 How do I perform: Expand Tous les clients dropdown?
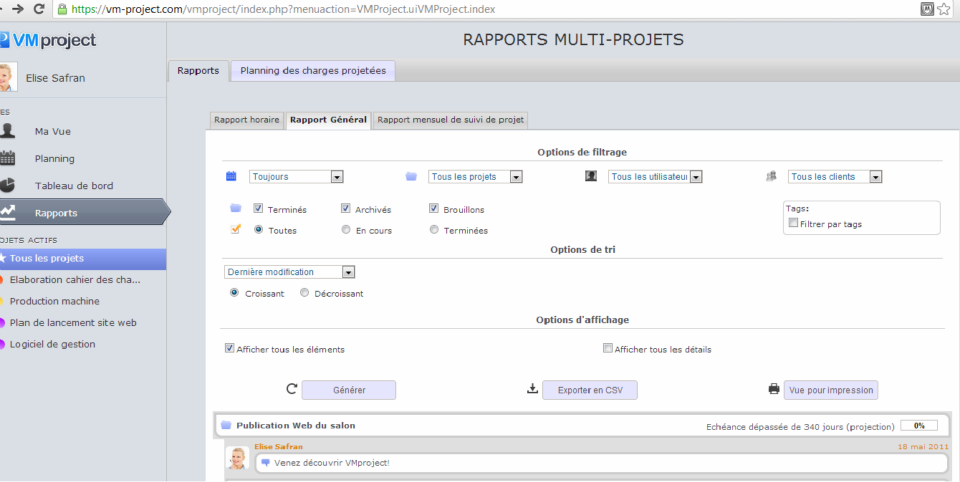[834, 176]
